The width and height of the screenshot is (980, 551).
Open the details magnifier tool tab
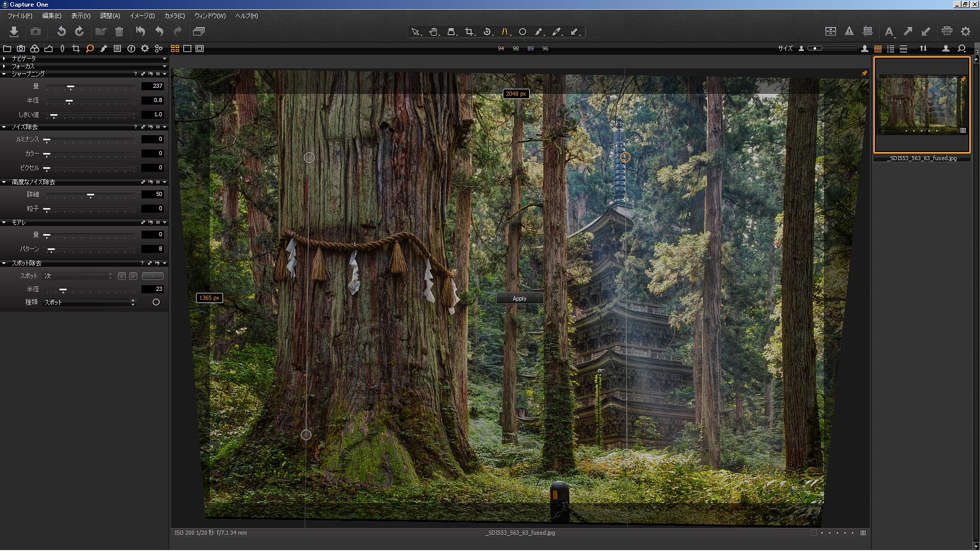[90, 48]
